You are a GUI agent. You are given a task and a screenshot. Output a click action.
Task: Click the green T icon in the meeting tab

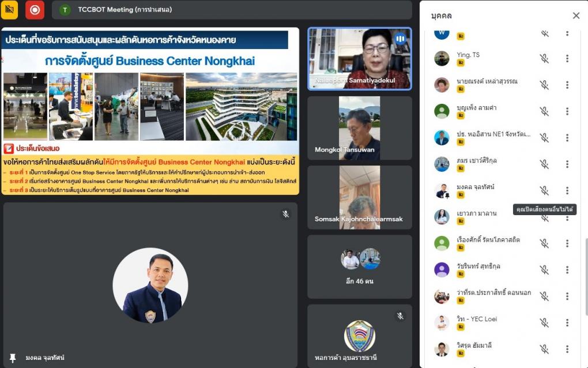point(65,10)
